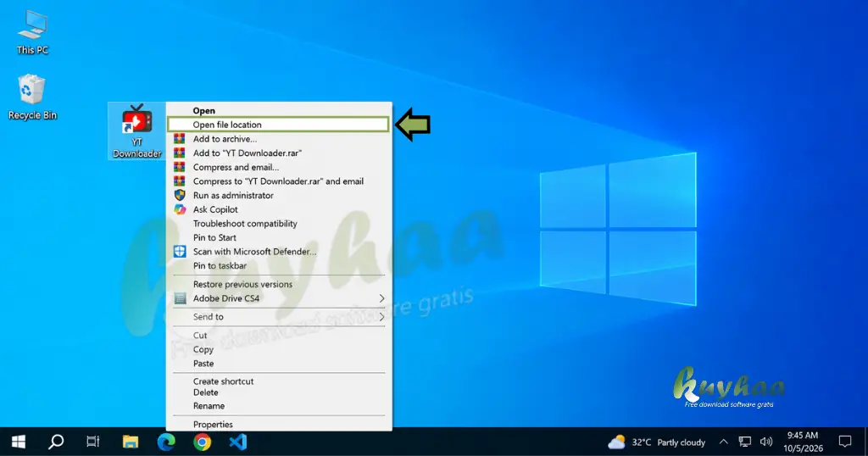Choose Open file location
Screen dimensions: 868x456
click(x=278, y=125)
